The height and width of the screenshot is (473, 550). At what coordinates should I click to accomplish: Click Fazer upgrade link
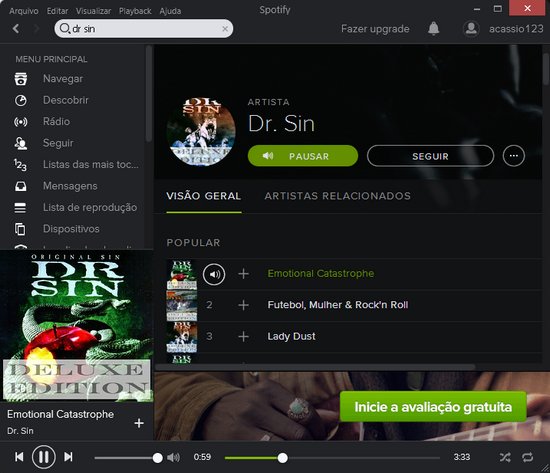[375, 29]
